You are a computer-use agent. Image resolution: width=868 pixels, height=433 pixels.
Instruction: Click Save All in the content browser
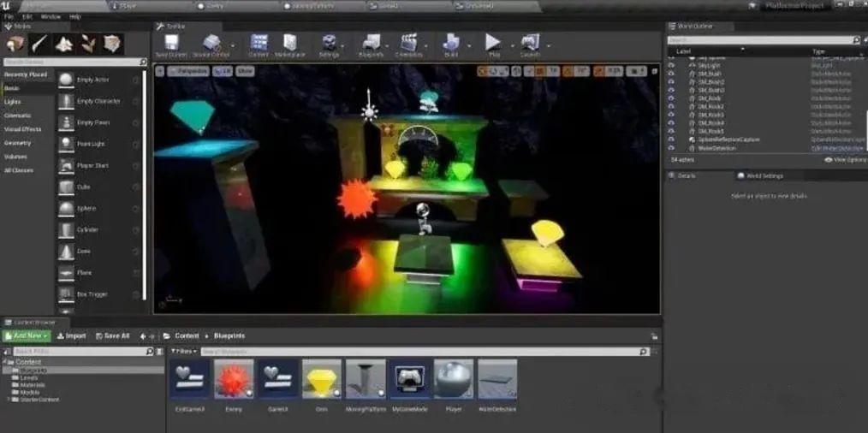[x=112, y=336]
